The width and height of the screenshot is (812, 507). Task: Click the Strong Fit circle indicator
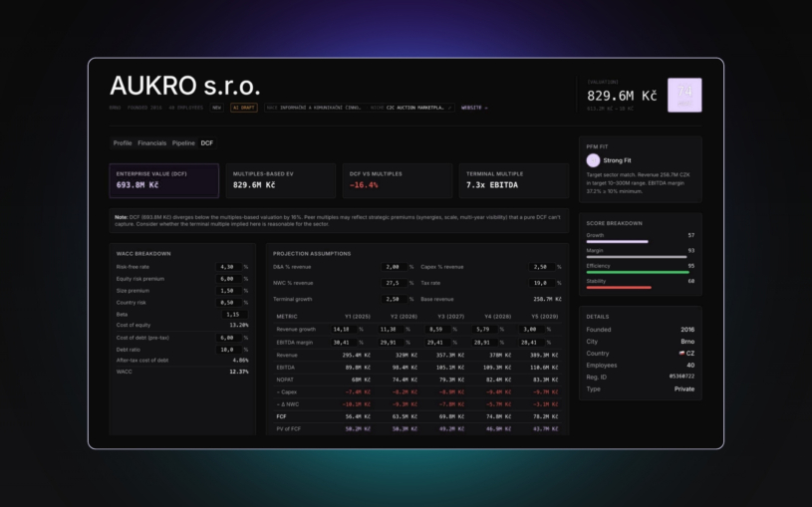tap(593, 160)
